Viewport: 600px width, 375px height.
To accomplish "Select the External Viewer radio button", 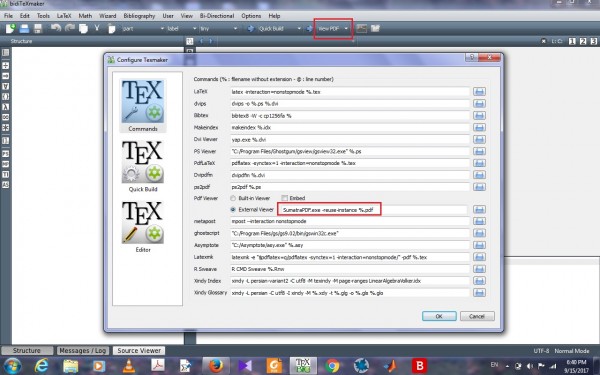I will (x=233, y=210).
